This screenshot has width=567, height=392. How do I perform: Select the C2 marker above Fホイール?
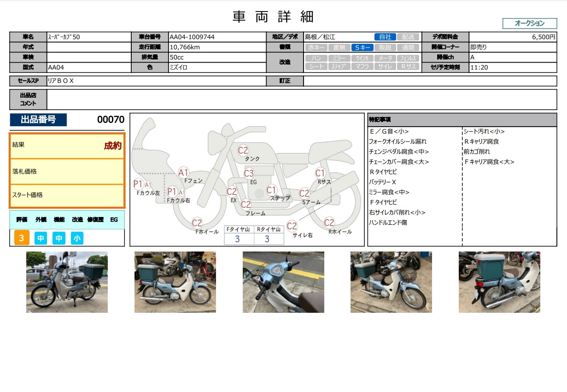[x=197, y=223]
